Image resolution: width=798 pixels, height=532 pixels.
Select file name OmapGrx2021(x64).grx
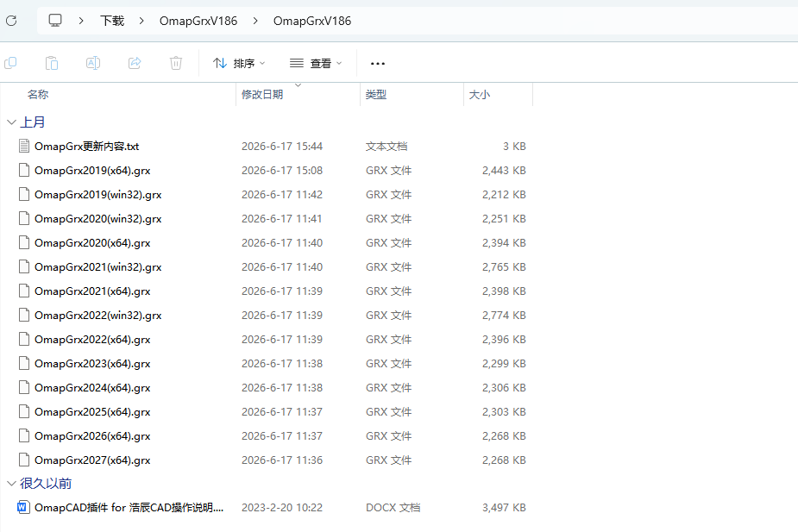coord(92,291)
